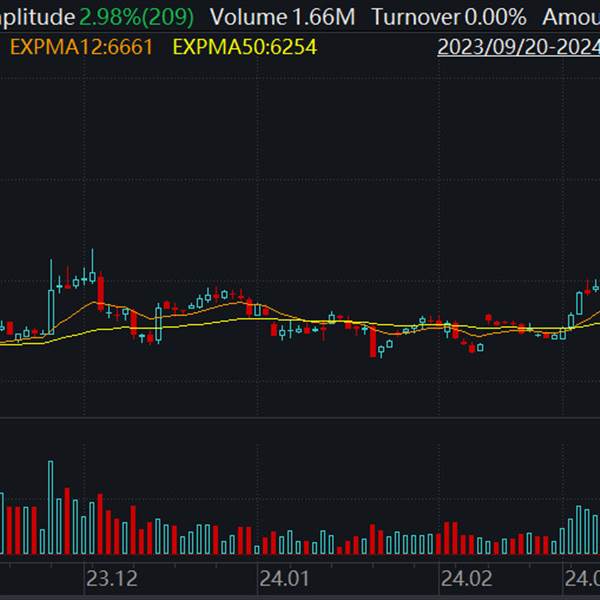Click the tallest cyan volume bar
Screen dimensions: 600x600
pyautogui.click(x=51, y=507)
